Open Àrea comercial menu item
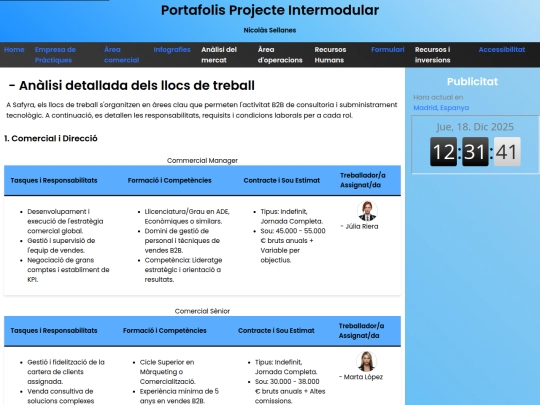540x405 pixels. (x=122, y=55)
